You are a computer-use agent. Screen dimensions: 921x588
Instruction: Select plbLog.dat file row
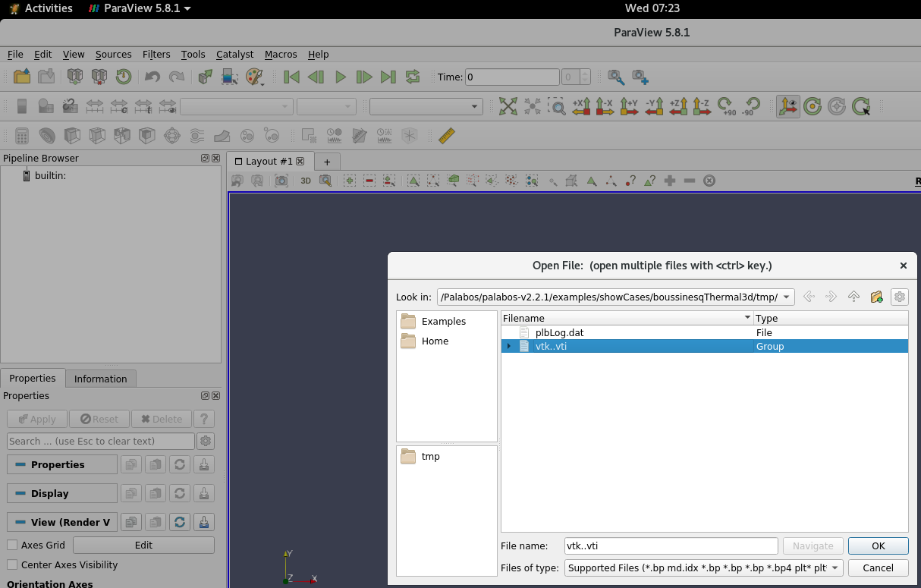(x=704, y=332)
